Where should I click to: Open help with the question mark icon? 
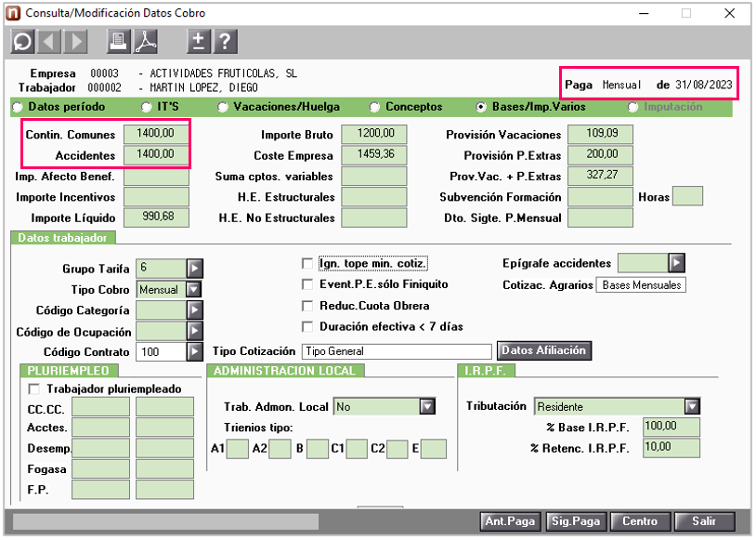click(225, 41)
